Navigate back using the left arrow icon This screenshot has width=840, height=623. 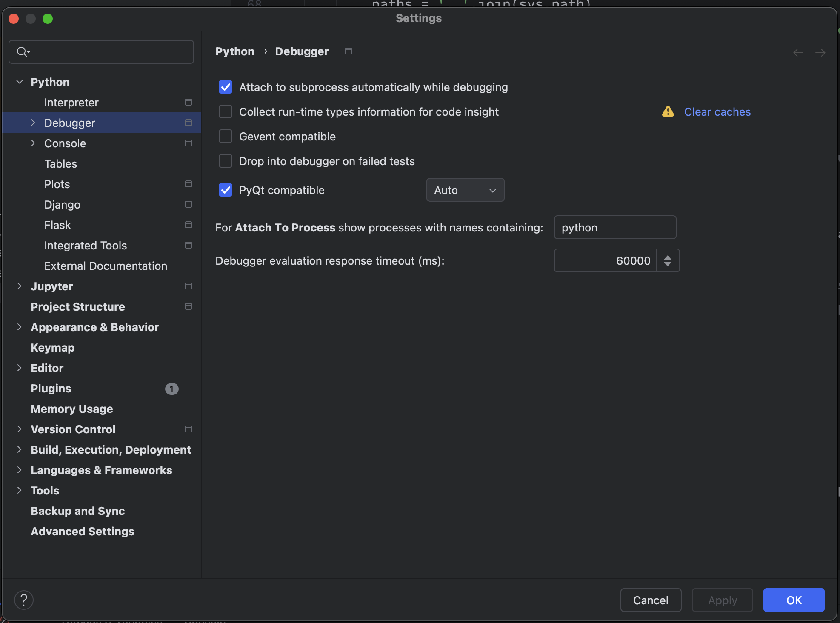point(797,52)
